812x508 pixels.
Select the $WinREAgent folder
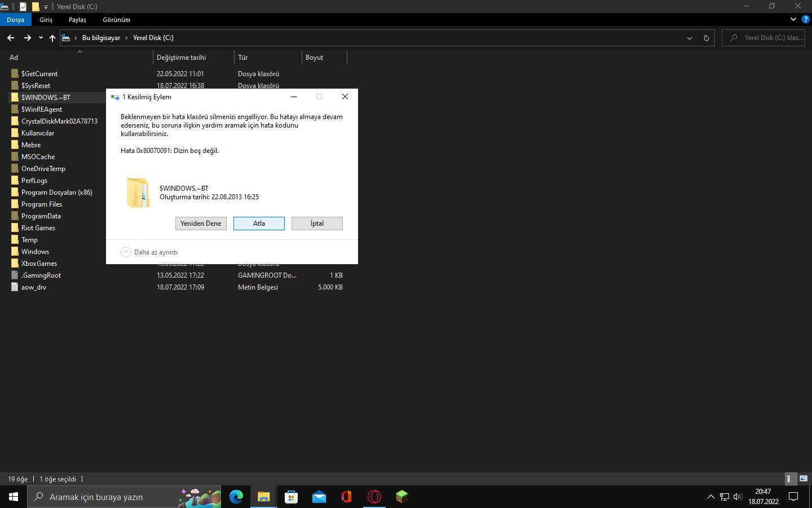[42, 110]
